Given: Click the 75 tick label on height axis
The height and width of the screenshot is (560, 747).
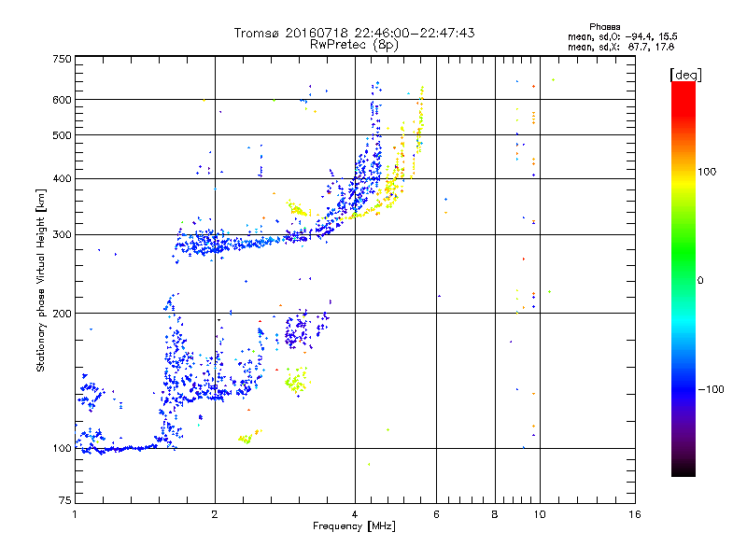Looking at the screenshot, I should 65,500.
